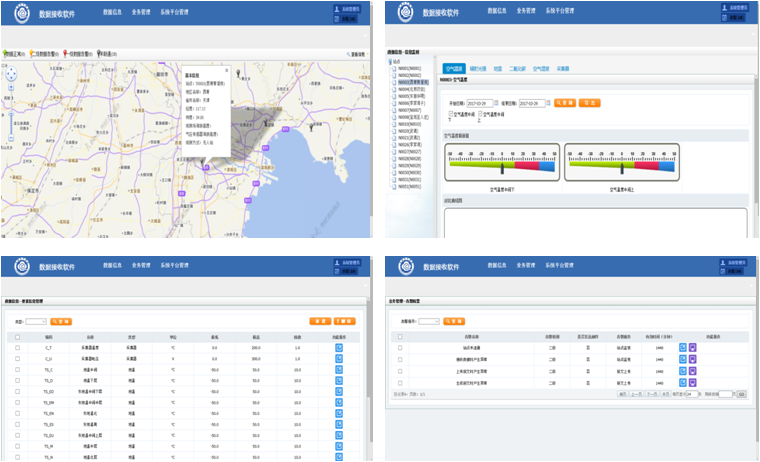The image size is (760, 462).
Task: Click the first orange button at table right
Action: click(320, 321)
